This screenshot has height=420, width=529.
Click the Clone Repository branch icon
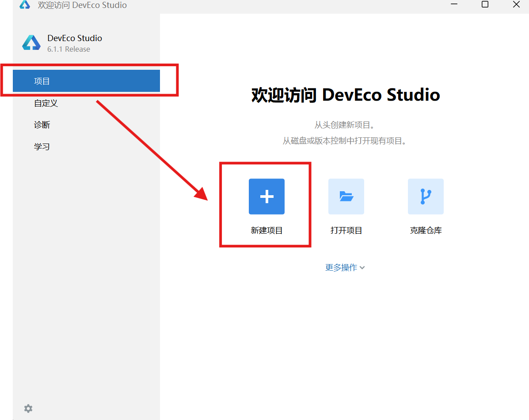pos(426,197)
